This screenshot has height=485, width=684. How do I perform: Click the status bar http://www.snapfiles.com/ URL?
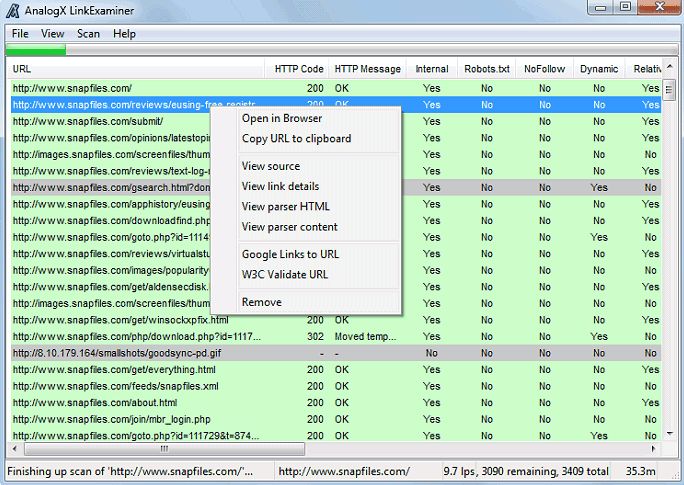(344, 471)
